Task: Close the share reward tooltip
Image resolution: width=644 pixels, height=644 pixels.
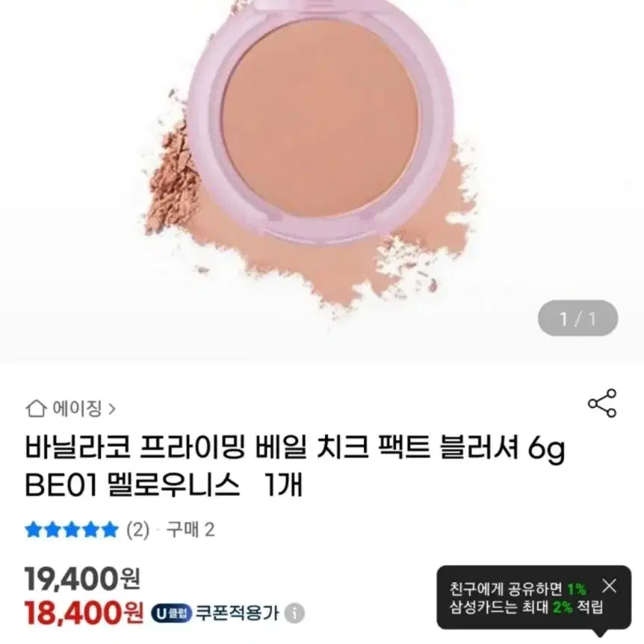Action: click(x=609, y=586)
